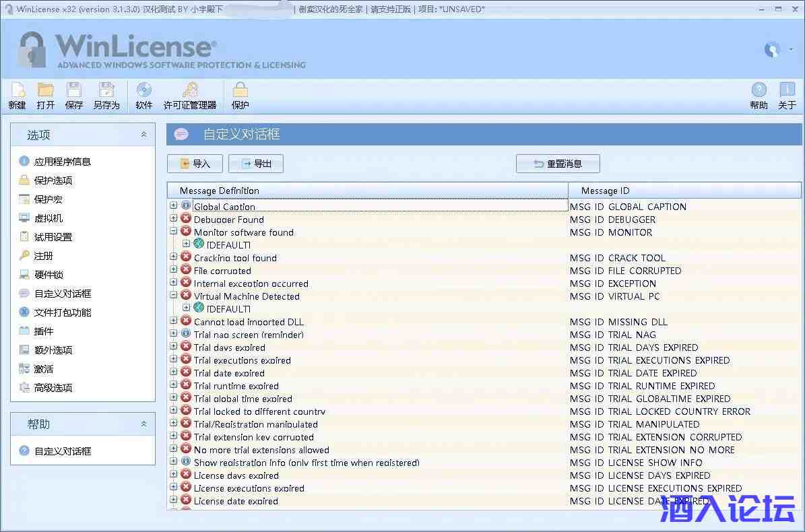The image size is (805, 532).
Task: Collapse the Virtual Machine Detected node
Action: tap(174, 295)
